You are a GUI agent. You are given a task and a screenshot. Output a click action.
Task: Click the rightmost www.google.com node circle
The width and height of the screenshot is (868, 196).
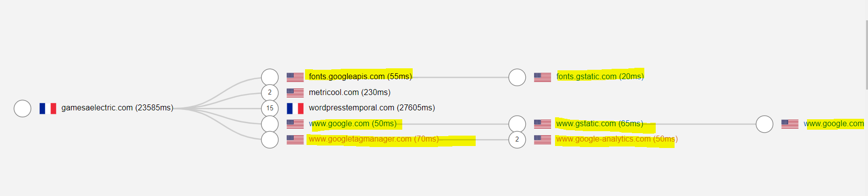pos(764,124)
